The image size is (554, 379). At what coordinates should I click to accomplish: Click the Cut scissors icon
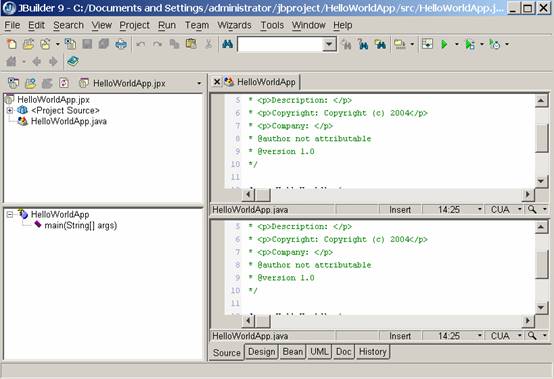click(x=208, y=44)
